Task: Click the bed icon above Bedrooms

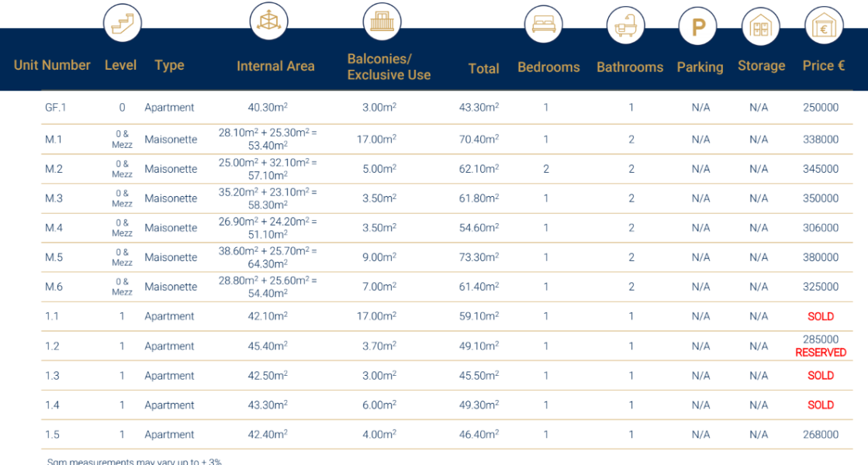Action: click(543, 26)
